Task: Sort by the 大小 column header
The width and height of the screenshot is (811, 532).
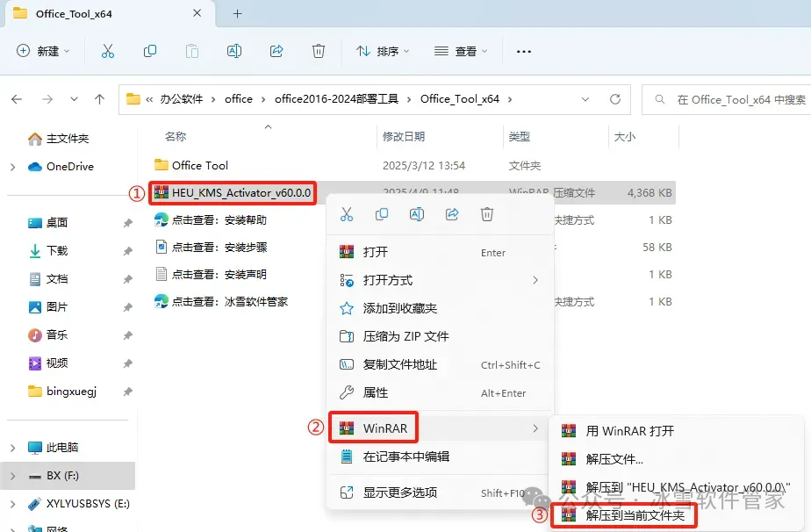Action: [624, 137]
